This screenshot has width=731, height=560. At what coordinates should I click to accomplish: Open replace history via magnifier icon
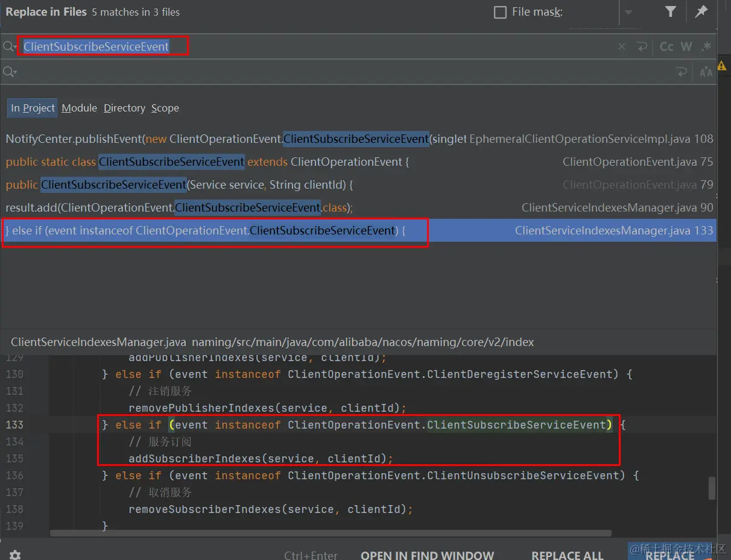coord(10,72)
